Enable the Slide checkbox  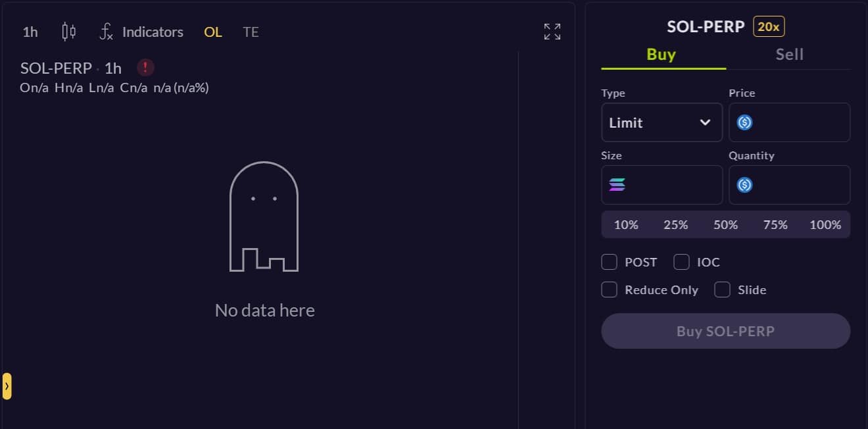(x=723, y=290)
